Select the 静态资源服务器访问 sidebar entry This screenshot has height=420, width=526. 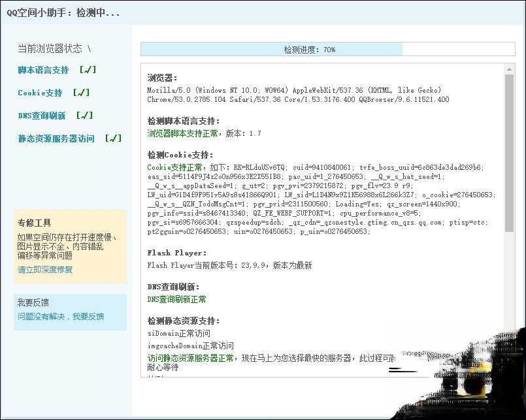point(54,138)
